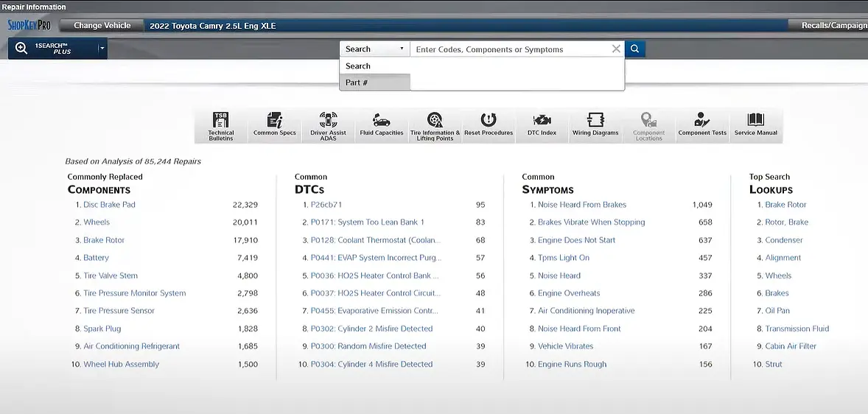Screen dimensions: 868x414
Task: Open Component Tests icon
Action: (x=702, y=125)
